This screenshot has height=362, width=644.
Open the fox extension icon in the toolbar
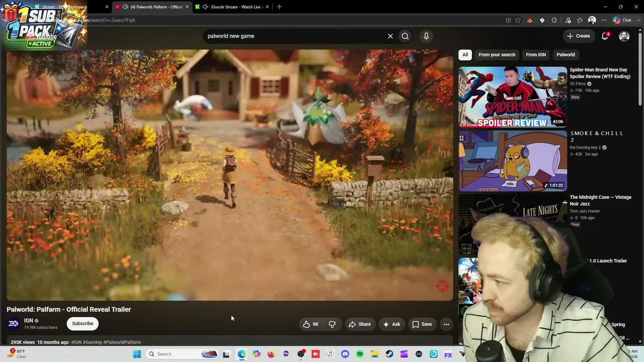coord(530,20)
